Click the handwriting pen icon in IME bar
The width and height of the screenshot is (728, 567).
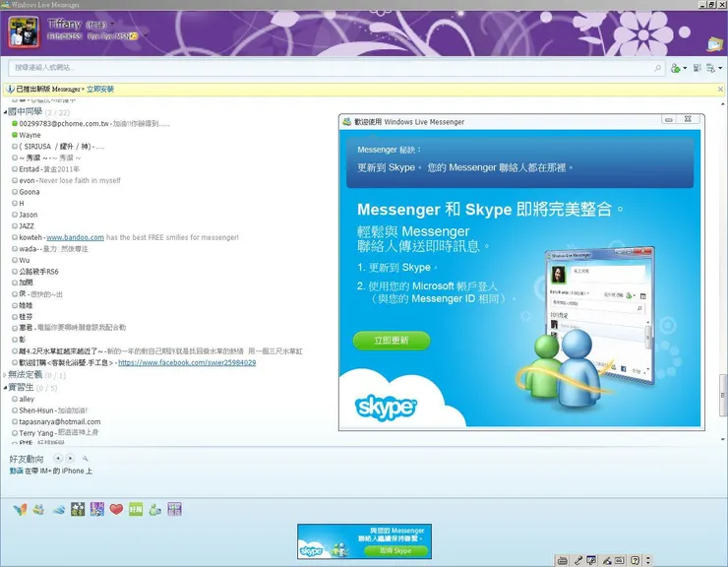pos(606,560)
